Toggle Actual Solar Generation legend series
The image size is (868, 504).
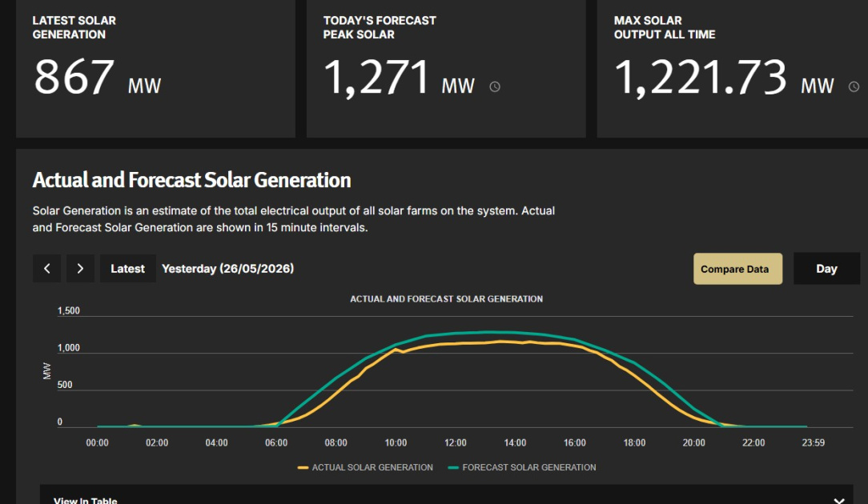[x=365, y=467]
